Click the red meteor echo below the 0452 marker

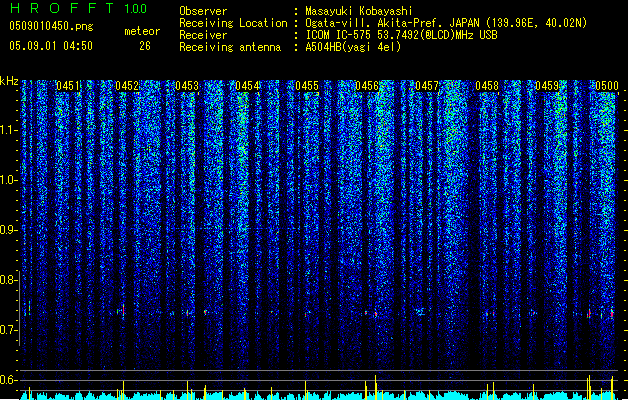pos(123,311)
